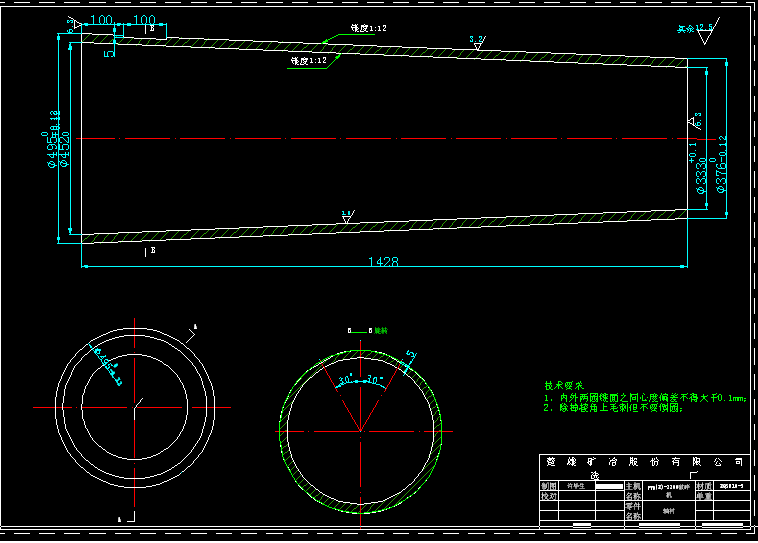Select the 3.2 surface roughness symbol
The width and height of the screenshot is (758, 543).
click(x=477, y=41)
